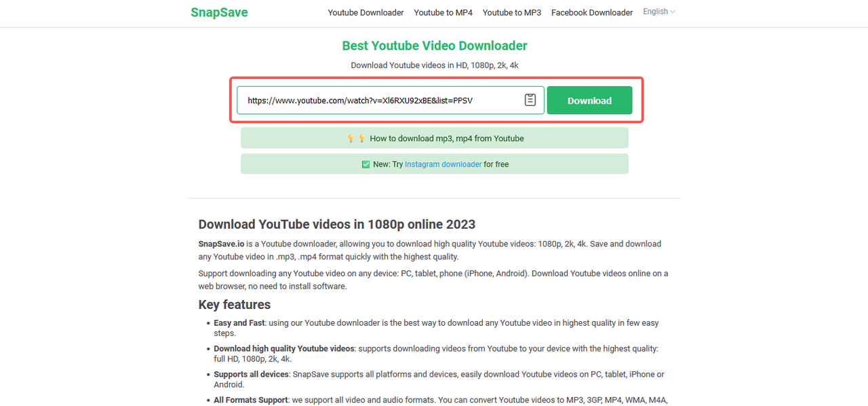
Task: Open 'How to download mp3, mp4 from Youtube' banner
Action: point(435,138)
